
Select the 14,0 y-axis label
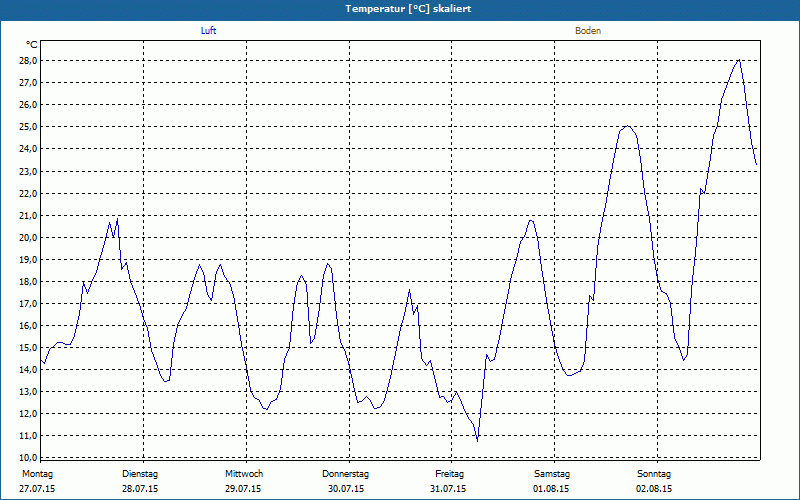coord(28,369)
